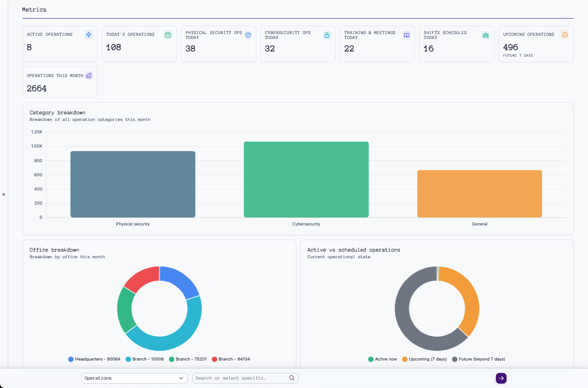Click the purple arrow submit button

tap(501, 378)
